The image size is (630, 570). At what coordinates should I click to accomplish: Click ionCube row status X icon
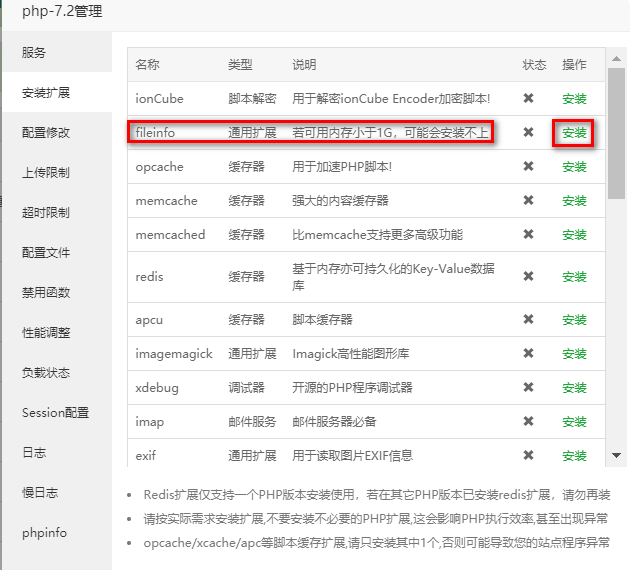(x=528, y=98)
